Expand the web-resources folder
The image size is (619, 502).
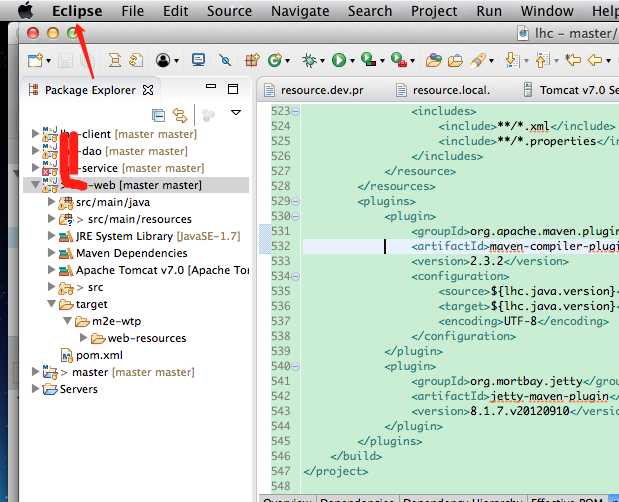(x=83, y=337)
